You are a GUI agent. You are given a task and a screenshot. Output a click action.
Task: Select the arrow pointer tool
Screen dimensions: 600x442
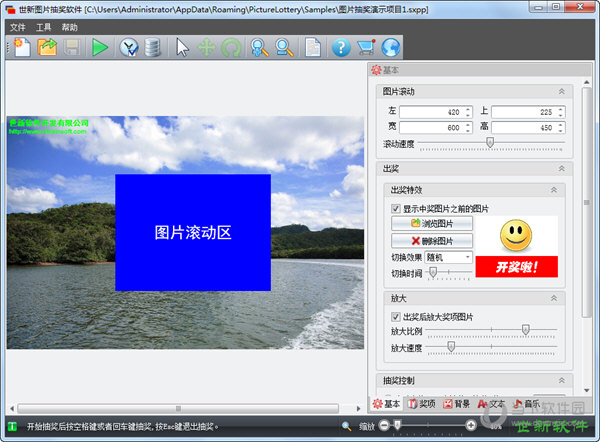click(x=182, y=47)
